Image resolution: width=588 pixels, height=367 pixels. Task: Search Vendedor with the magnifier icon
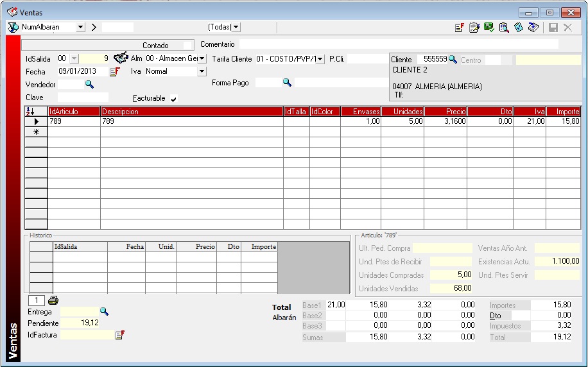coord(89,84)
